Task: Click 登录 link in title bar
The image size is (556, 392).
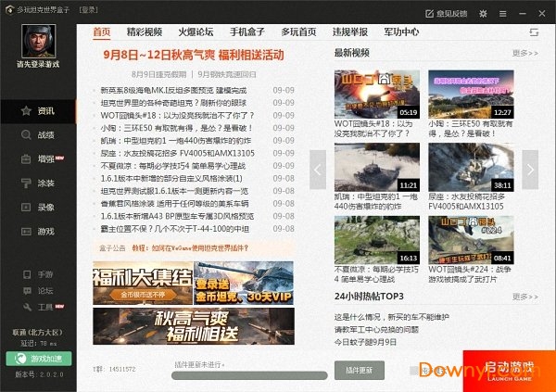Action: coord(88,9)
